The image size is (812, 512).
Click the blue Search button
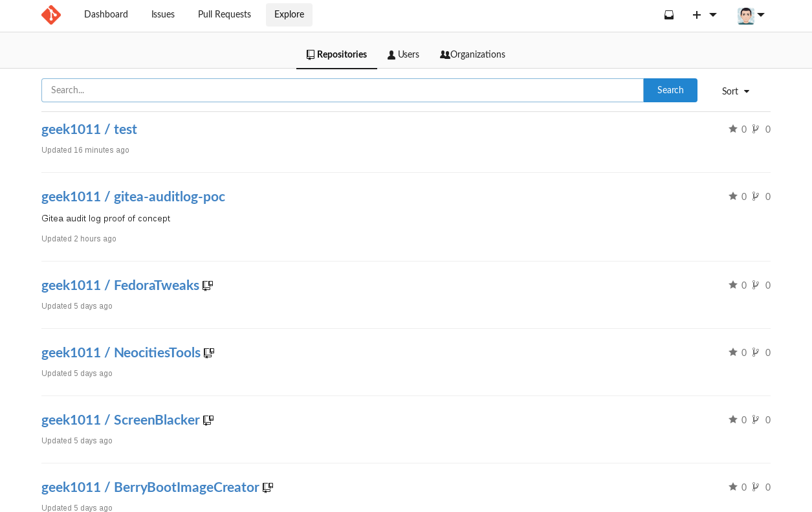coord(670,90)
